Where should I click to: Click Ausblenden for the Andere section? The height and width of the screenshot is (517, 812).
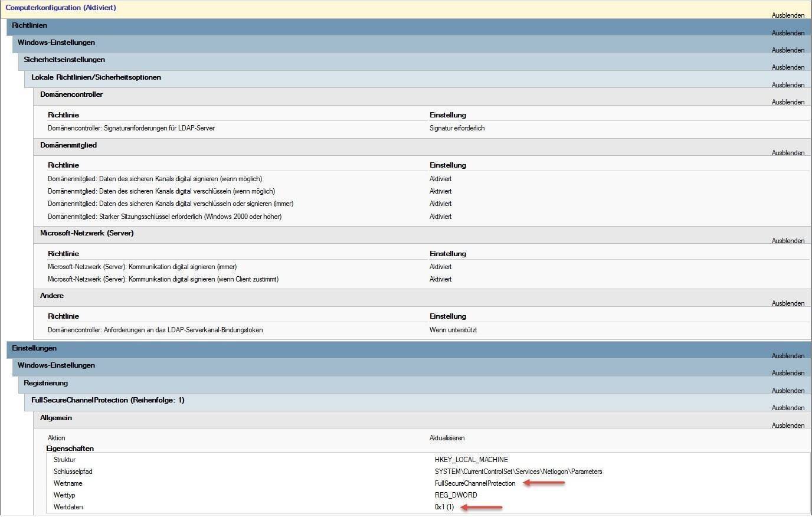tap(787, 303)
